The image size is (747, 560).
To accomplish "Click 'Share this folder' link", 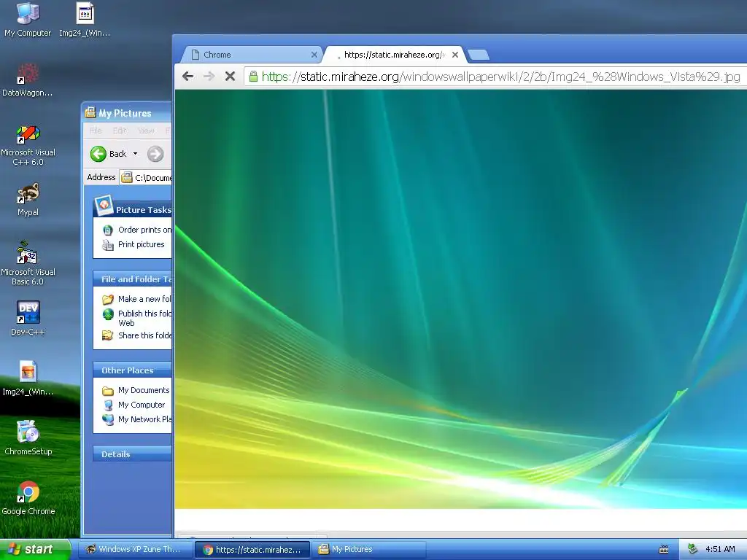I will point(144,335).
